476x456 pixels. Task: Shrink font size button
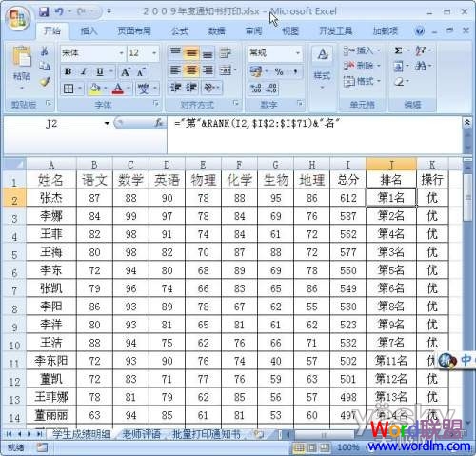[141, 72]
